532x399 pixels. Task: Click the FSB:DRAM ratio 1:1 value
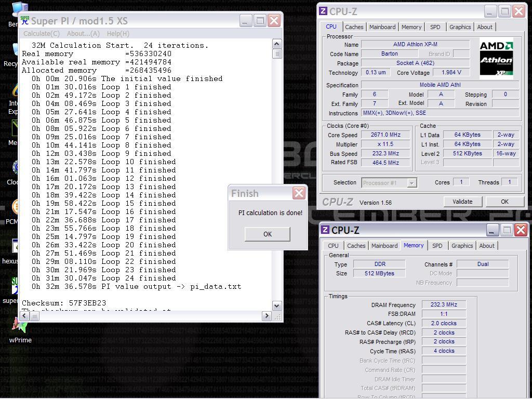click(x=444, y=314)
